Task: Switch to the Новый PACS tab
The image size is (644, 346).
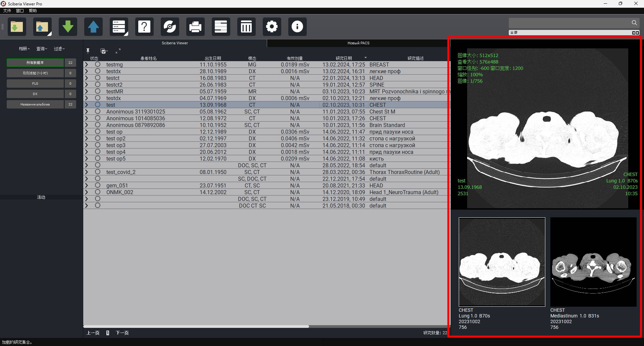Action: pyautogui.click(x=358, y=43)
